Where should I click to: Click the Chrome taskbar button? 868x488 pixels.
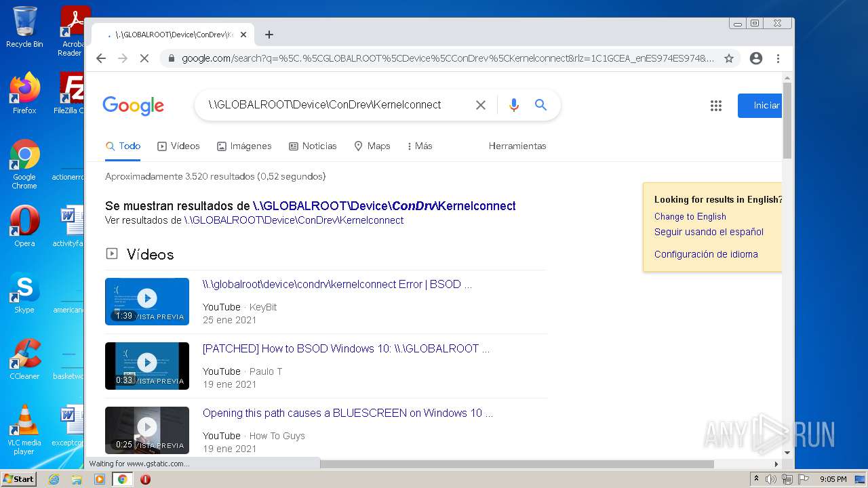click(x=123, y=479)
